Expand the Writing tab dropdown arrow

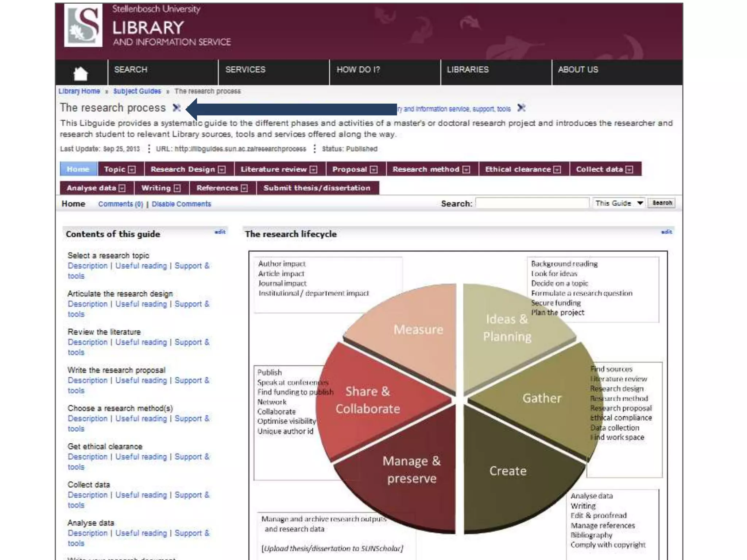[177, 188]
